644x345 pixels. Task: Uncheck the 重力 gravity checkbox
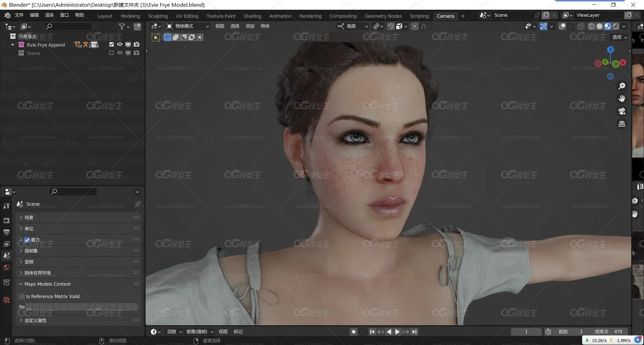27,240
